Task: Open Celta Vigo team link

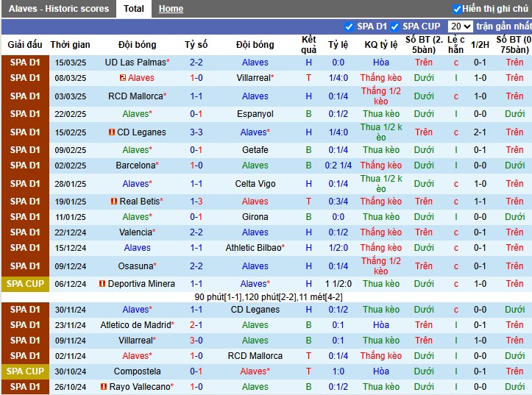Action: 255,184
